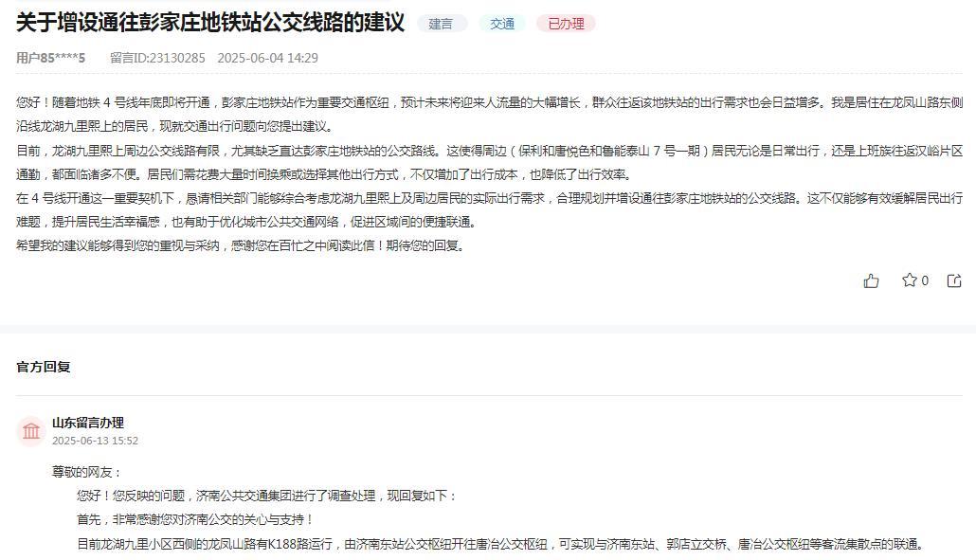Click the paragraph starting 在 4 号线开通这一重要契机下
The height and width of the screenshot is (560, 976).
489,210
